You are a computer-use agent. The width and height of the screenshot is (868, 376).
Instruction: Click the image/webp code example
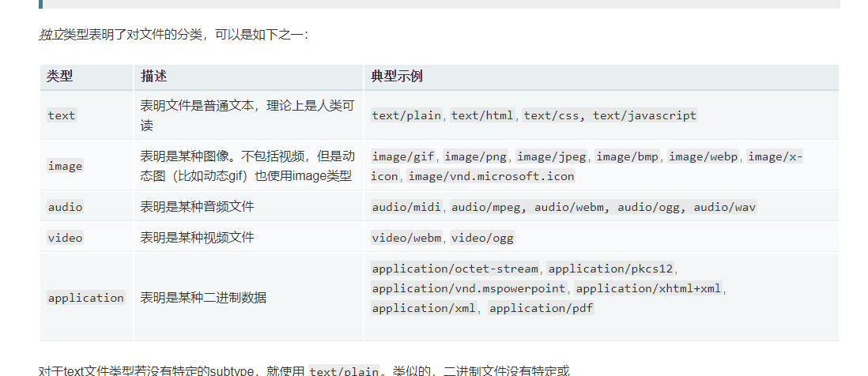(704, 156)
